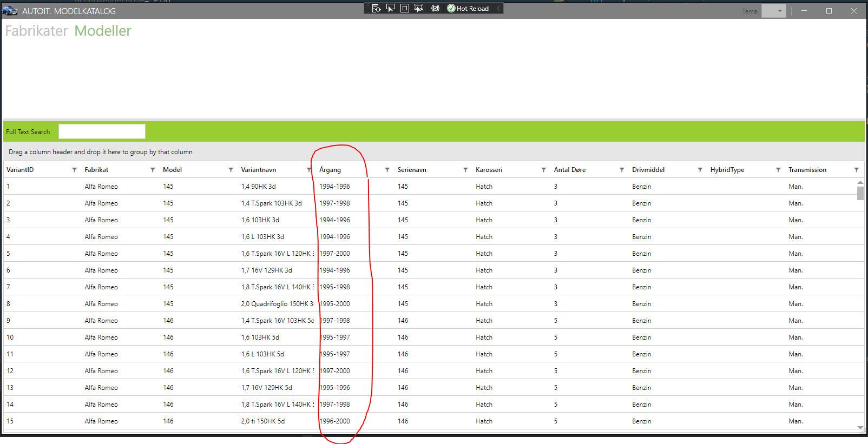The width and height of the screenshot is (868, 444).
Task: Open the filter for the Årgang column
Action: [x=387, y=170]
